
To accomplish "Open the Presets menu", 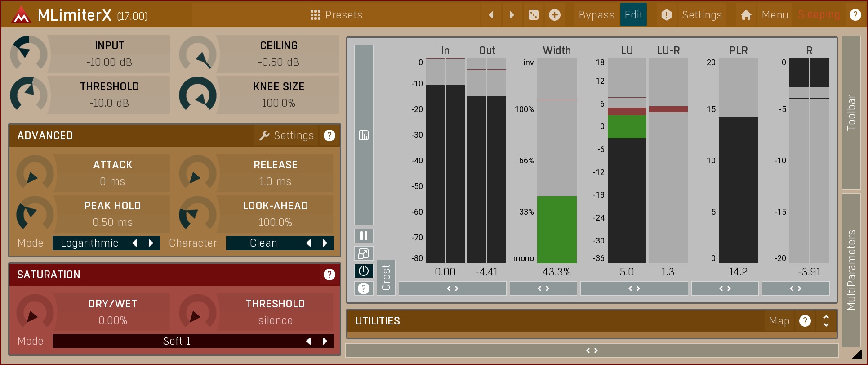I will coord(336,15).
